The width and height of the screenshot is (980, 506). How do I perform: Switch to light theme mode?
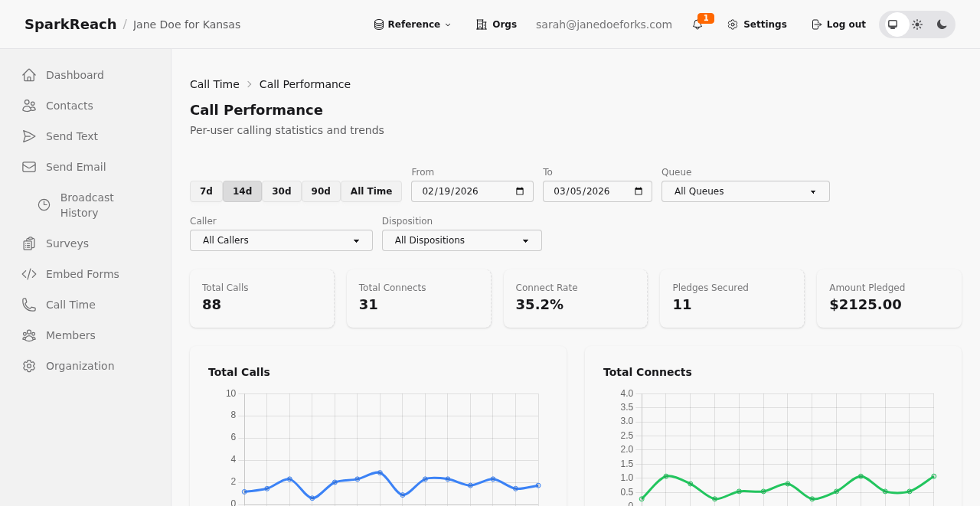pyautogui.click(x=917, y=24)
